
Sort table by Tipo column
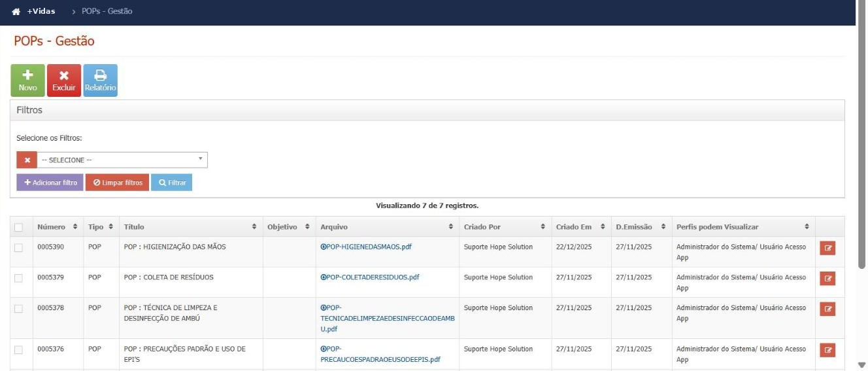tap(101, 227)
